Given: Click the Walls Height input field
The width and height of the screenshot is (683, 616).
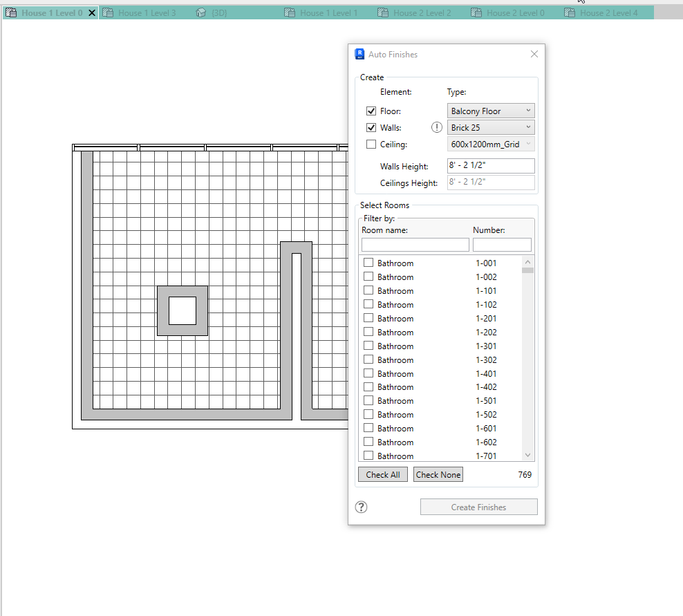Looking at the screenshot, I should click(x=491, y=165).
